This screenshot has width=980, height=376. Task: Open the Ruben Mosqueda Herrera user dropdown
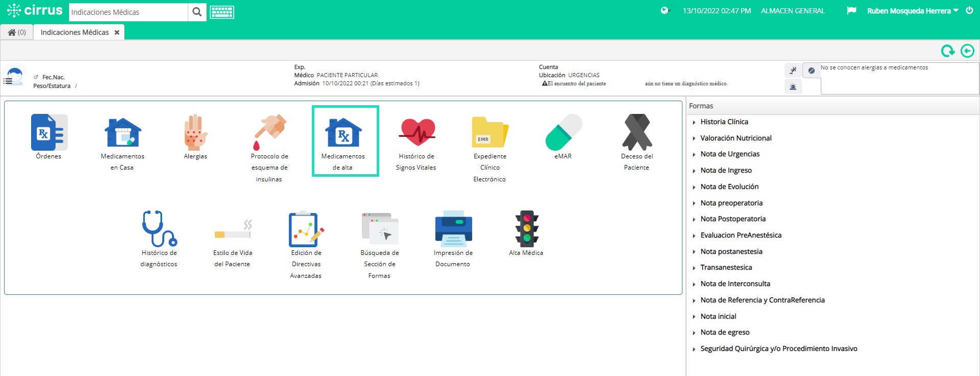[913, 11]
